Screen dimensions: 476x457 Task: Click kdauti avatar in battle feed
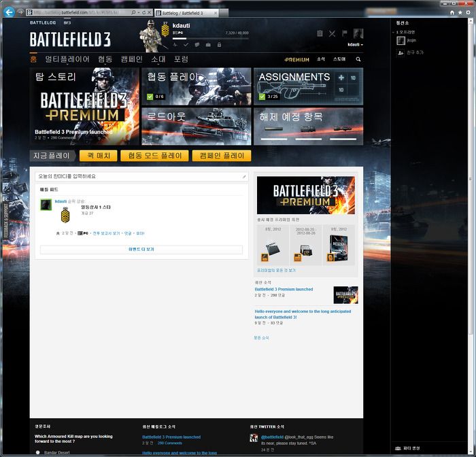point(46,205)
